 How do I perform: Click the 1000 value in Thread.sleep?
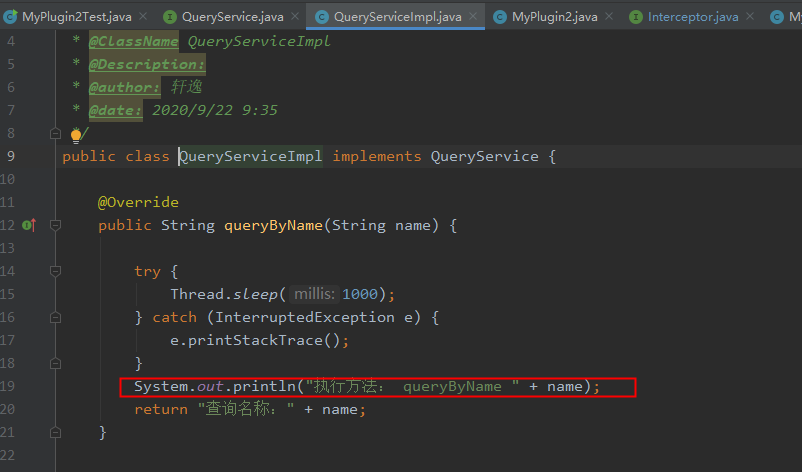click(x=360, y=294)
